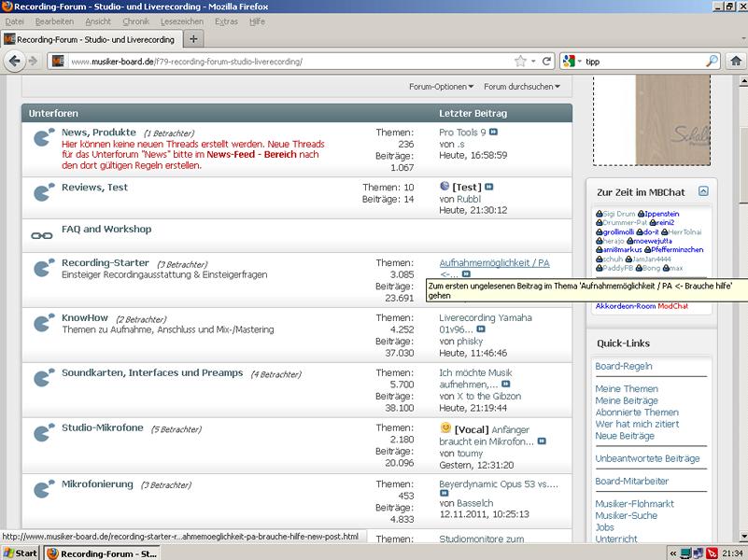The width and height of the screenshot is (748, 560).
Task: Open the Forum-Optionen dropdown
Action: pyautogui.click(x=442, y=86)
